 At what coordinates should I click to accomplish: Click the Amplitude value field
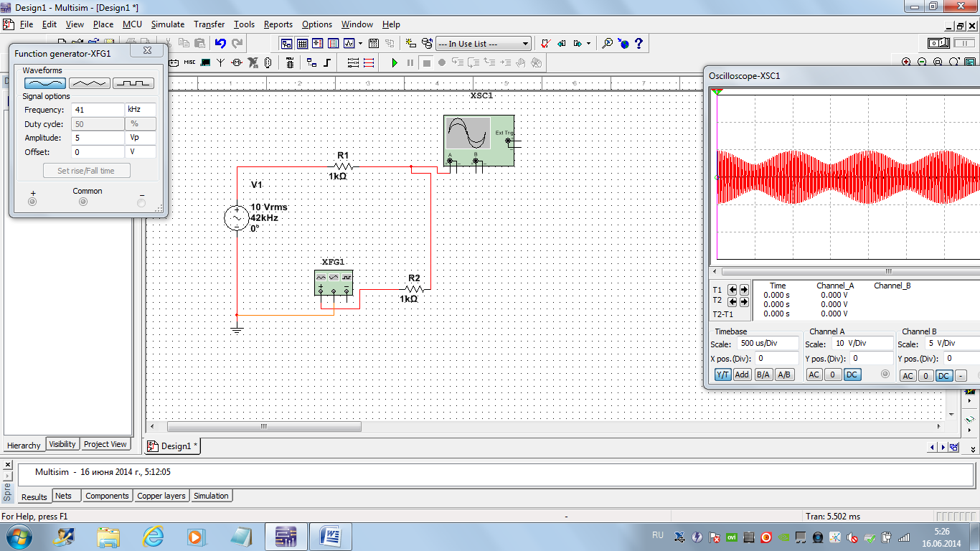pyautogui.click(x=98, y=138)
